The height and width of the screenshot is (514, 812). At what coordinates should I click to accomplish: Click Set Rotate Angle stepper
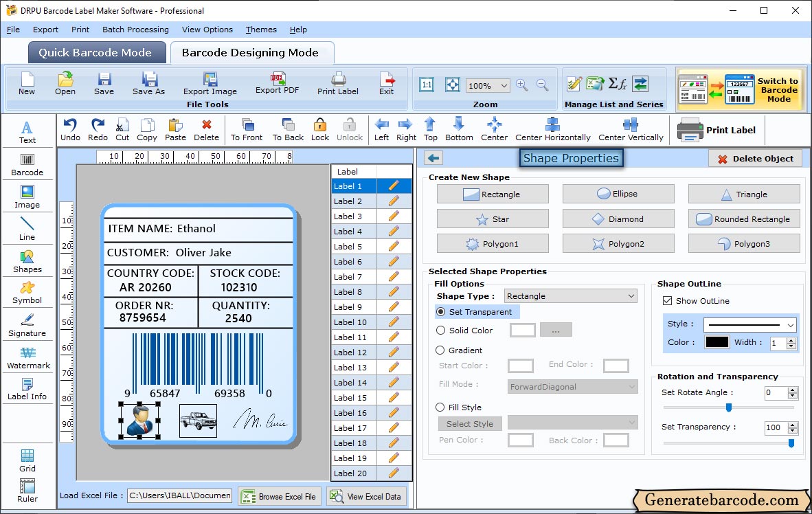tap(792, 393)
